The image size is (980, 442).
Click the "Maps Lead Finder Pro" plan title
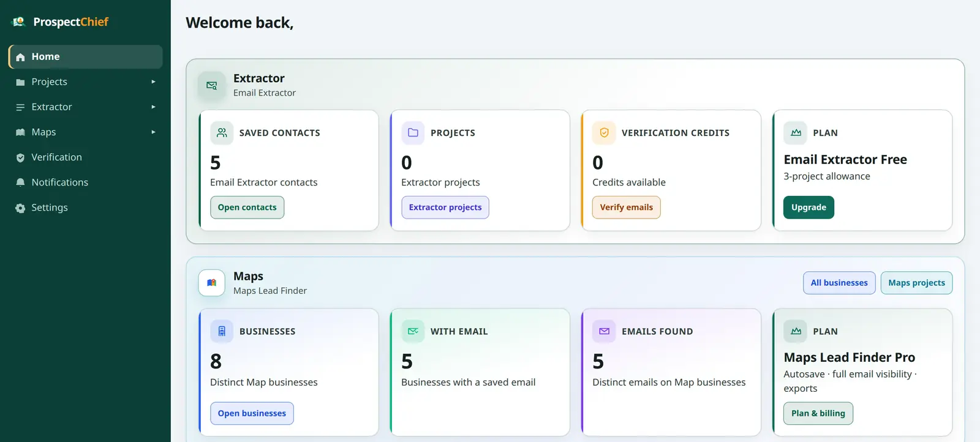(x=850, y=358)
